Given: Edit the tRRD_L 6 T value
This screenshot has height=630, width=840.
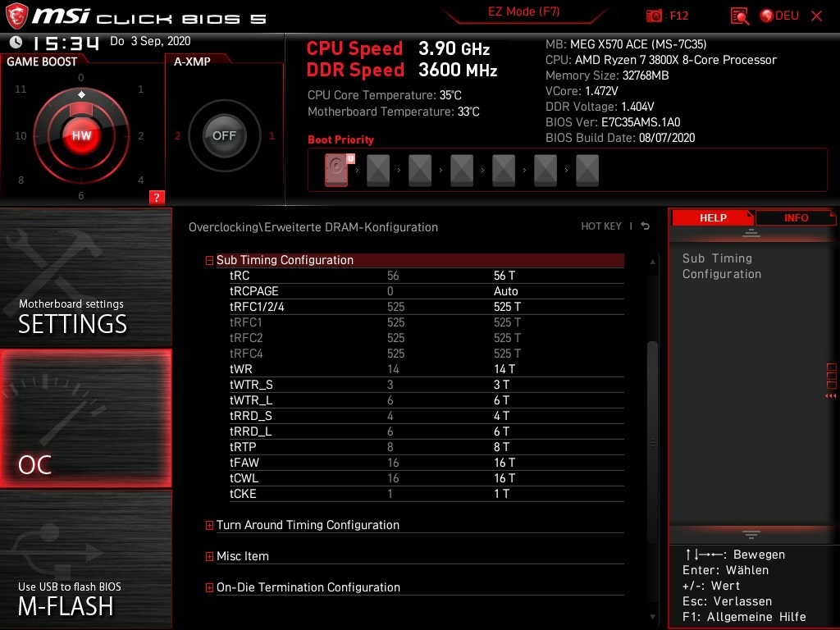Looking at the screenshot, I should click(501, 431).
